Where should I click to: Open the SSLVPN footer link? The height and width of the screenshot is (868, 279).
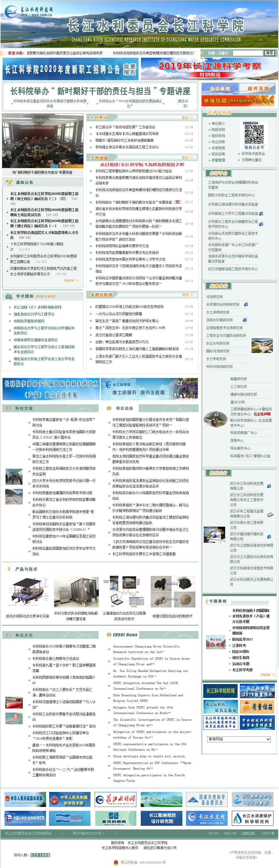pos(213,833)
